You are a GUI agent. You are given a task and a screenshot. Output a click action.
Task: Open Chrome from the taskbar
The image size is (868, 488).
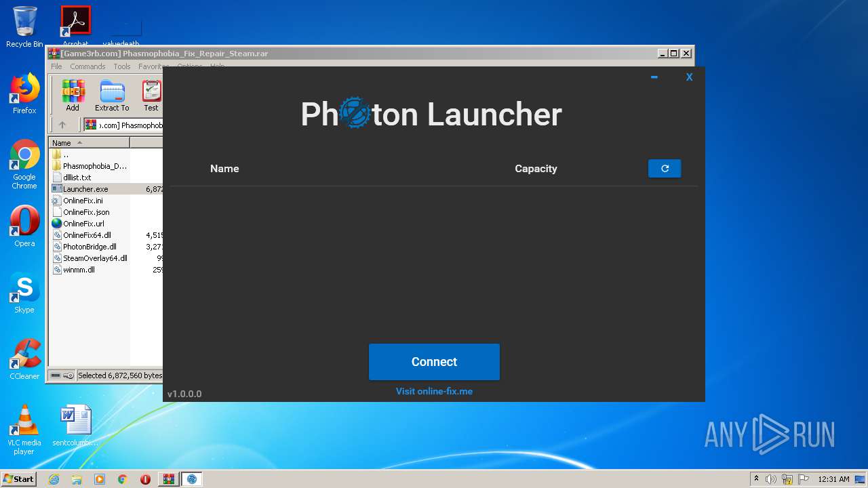[123, 479]
